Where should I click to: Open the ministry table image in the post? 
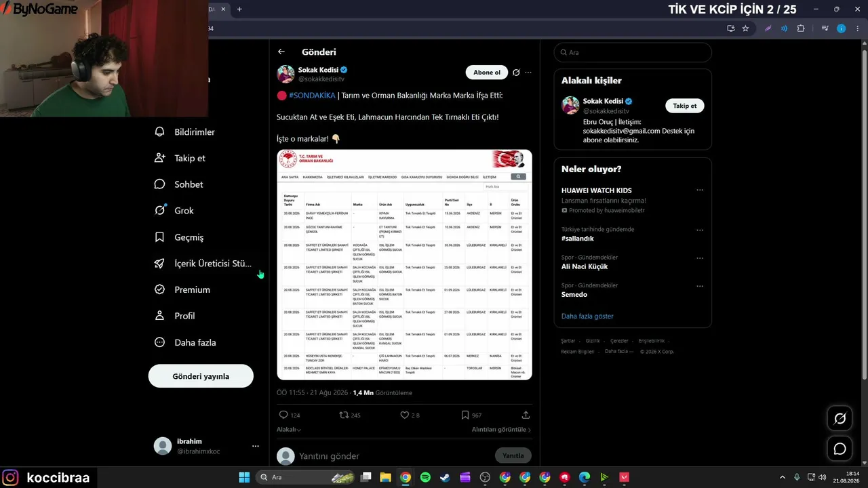404,264
